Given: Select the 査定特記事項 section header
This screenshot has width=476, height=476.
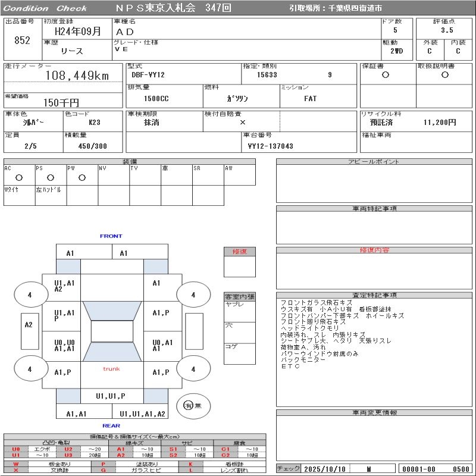Looking at the screenshot, I should [375, 295].
